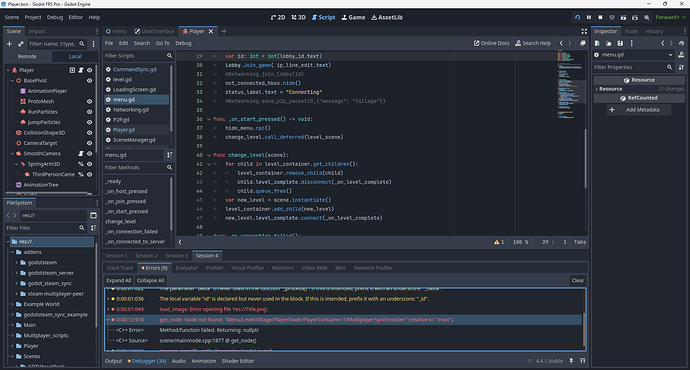690x370 pixels.
Task: Toggle method list sort icon beside menu.gd
Action: [x=169, y=155]
